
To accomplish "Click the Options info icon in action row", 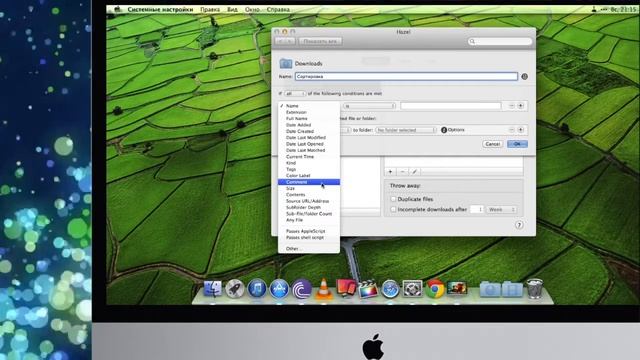I will coord(444,130).
